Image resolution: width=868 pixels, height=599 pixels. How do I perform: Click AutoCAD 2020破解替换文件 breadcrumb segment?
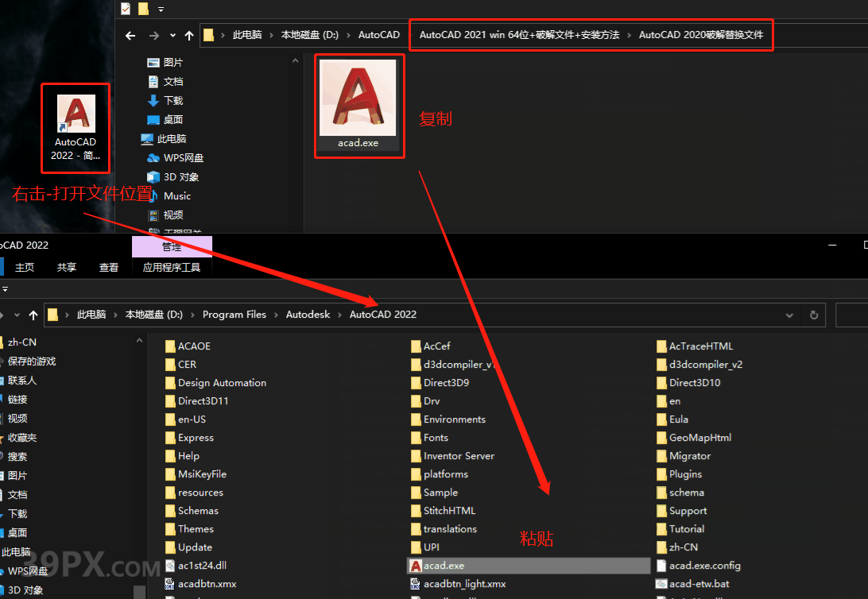(x=701, y=35)
